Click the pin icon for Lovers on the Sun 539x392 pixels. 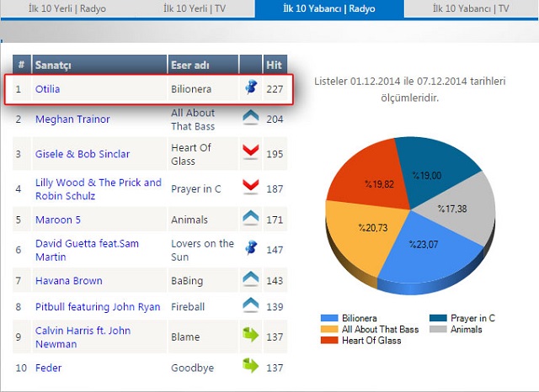pyautogui.click(x=250, y=249)
